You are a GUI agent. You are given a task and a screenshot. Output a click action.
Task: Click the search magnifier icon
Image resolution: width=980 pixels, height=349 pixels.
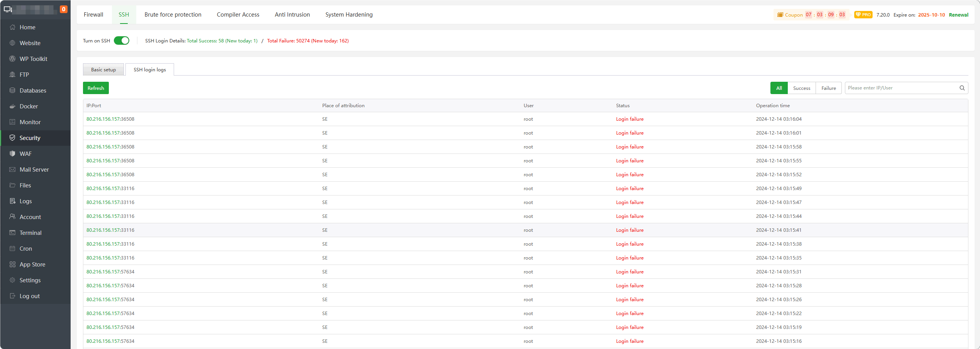[x=962, y=88]
